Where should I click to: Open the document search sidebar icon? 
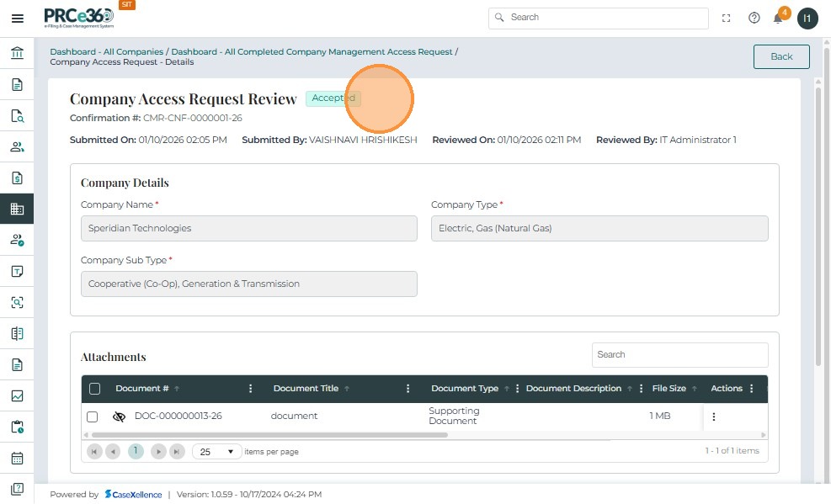point(17,115)
